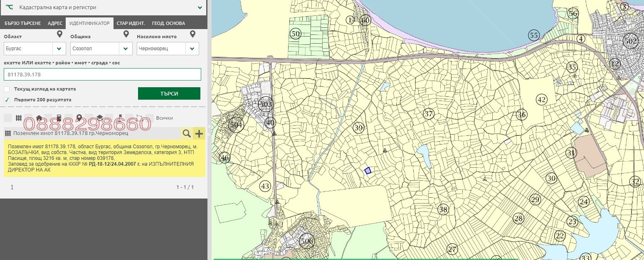
Task: Click the yellow plus icon on result
Action: [x=200, y=133]
